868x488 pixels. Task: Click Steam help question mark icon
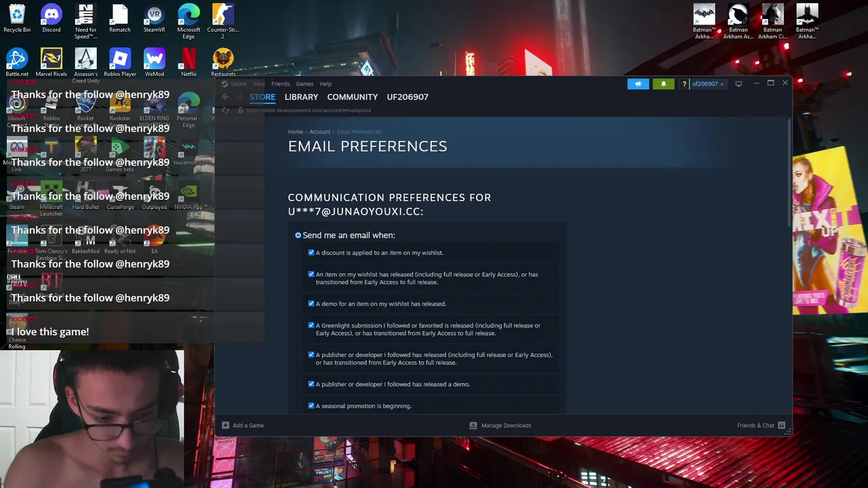point(684,84)
